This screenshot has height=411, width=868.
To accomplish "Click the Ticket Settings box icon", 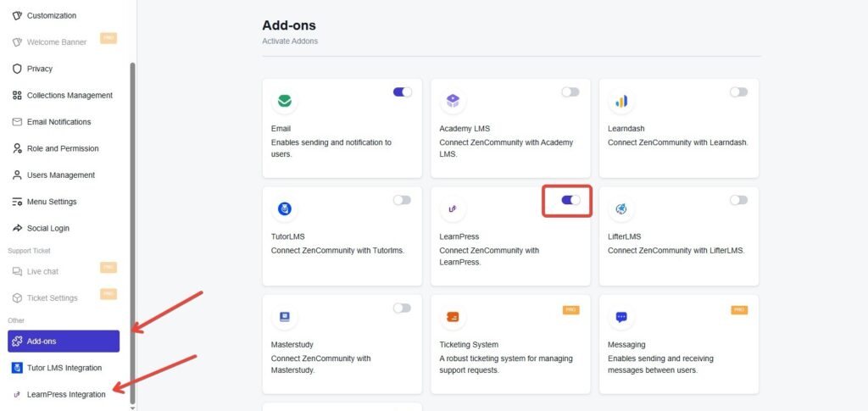I will click(17, 297).
